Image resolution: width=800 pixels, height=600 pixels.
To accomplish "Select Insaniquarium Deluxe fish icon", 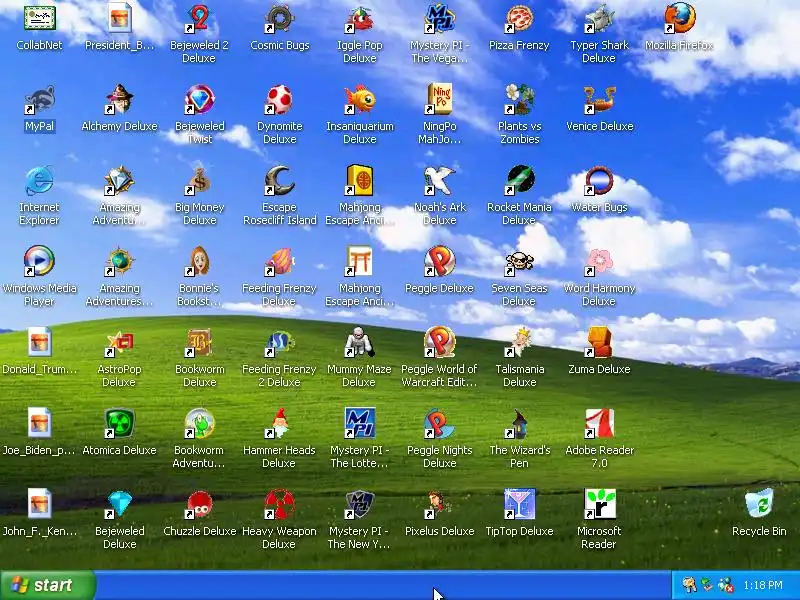I will pyautogui.click(x=359, y=99).
